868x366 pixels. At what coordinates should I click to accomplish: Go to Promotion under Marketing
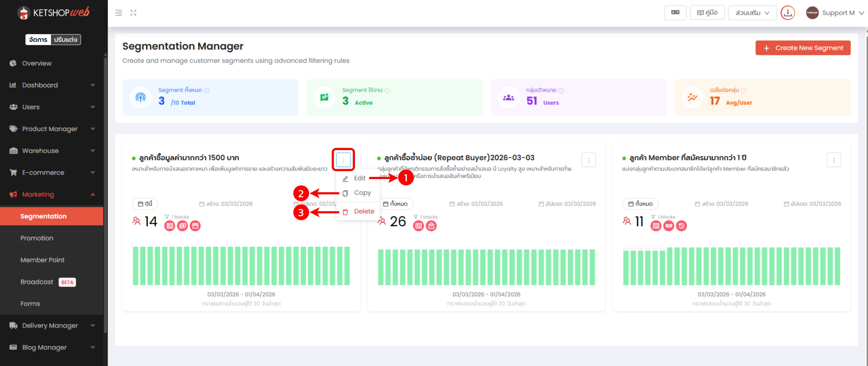(37, 238)
